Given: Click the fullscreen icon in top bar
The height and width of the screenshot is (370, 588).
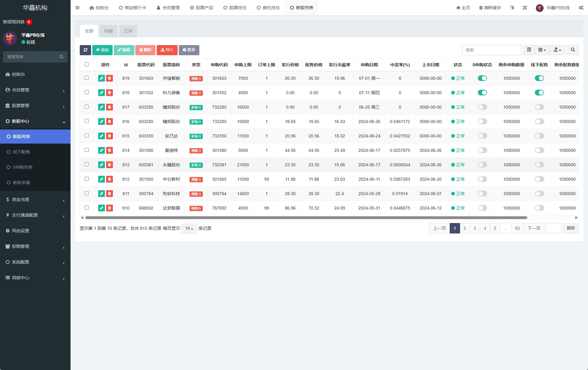Looking at the screenshot, I should (525, 8).
